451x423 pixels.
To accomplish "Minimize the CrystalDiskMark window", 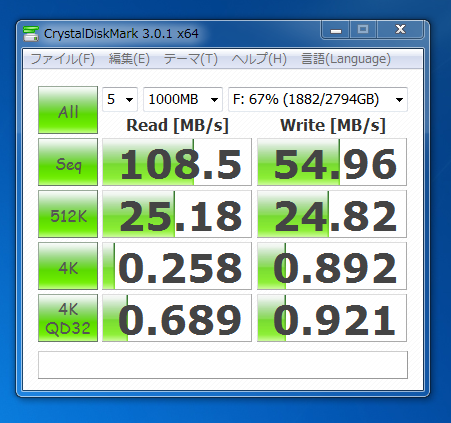I will click(x=336, y=30).
